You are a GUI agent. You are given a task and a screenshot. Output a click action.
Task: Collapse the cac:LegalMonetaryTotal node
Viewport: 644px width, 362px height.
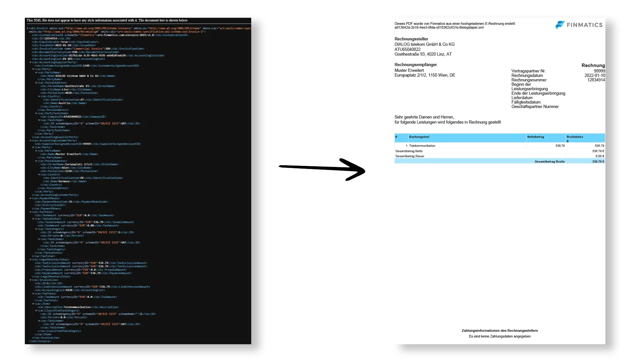(31, 260)
